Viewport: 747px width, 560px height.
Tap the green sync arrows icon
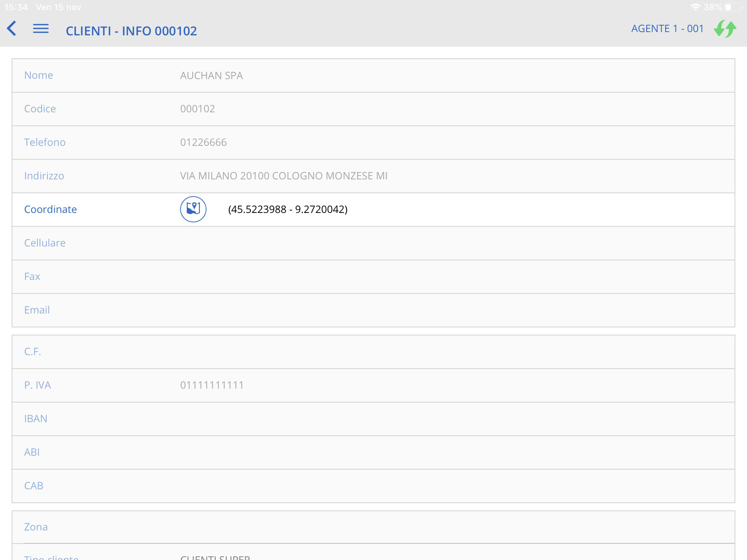point(725,29)
